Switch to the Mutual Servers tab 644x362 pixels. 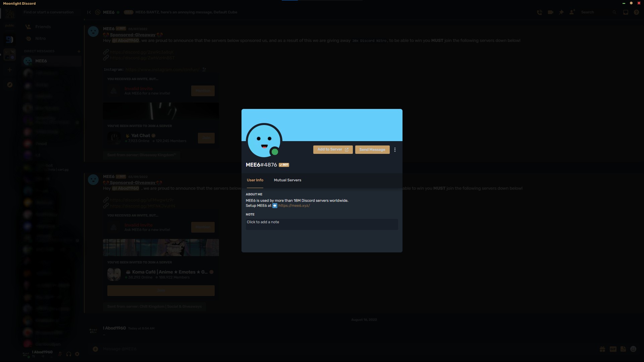[287, 180]
